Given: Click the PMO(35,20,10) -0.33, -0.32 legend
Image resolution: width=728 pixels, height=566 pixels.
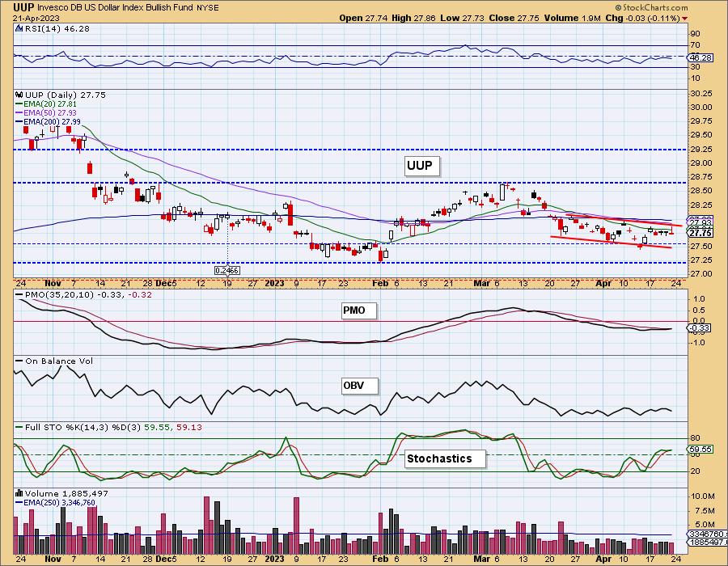Looking at the screenshot, I should pos(83,294).
